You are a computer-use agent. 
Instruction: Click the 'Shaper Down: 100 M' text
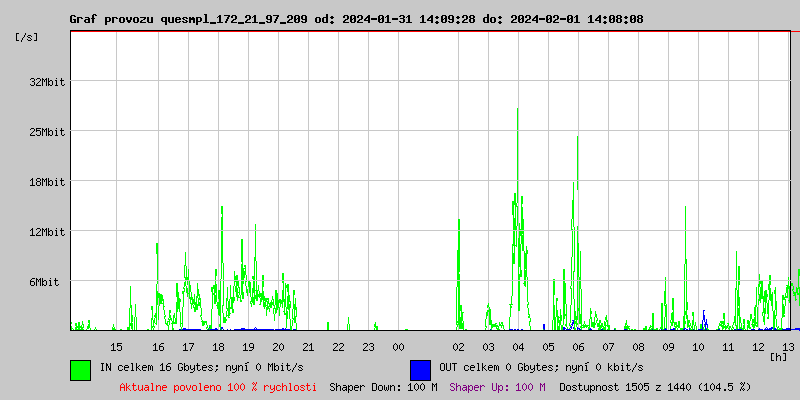[x=383, y=387]
